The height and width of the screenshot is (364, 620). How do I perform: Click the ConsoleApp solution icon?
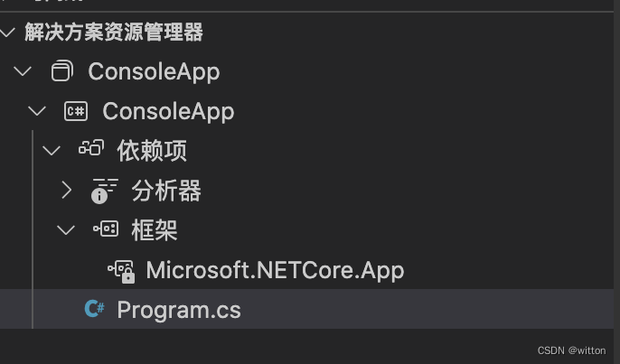pyautogui.click(x=61, y=71)
